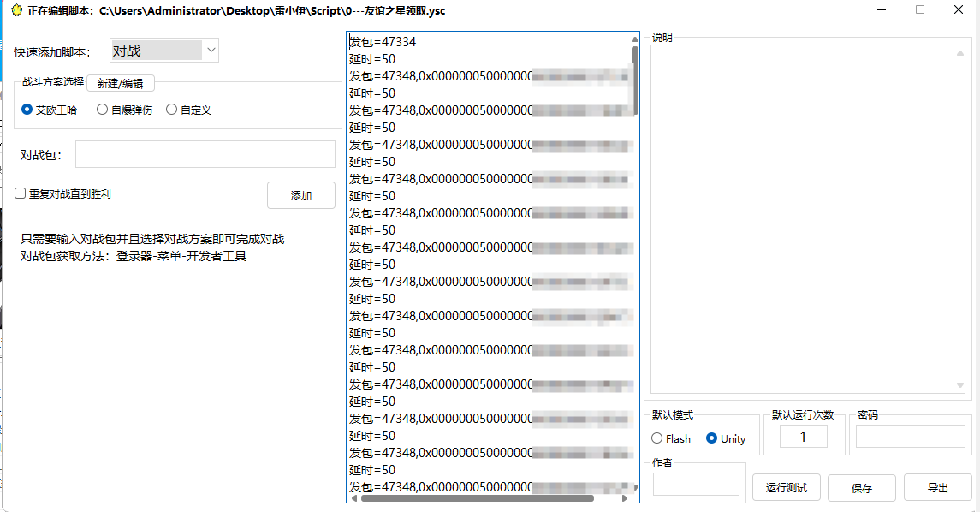980x512 pixels.
Task: Select the 艾欧王哈 radio option
Action: tap(27, 110)
